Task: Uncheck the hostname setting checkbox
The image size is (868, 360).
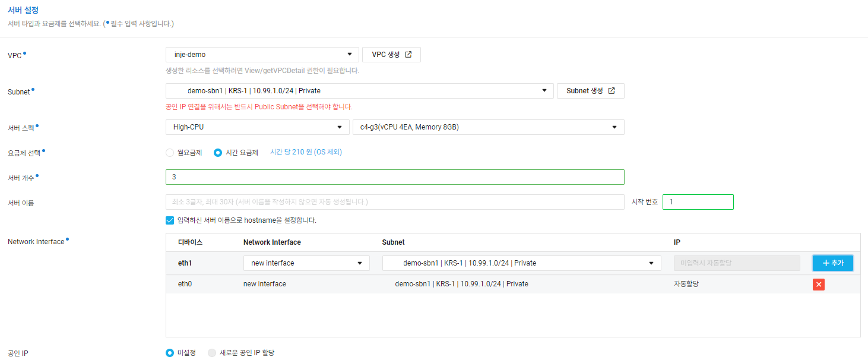Action: (169, 220)
